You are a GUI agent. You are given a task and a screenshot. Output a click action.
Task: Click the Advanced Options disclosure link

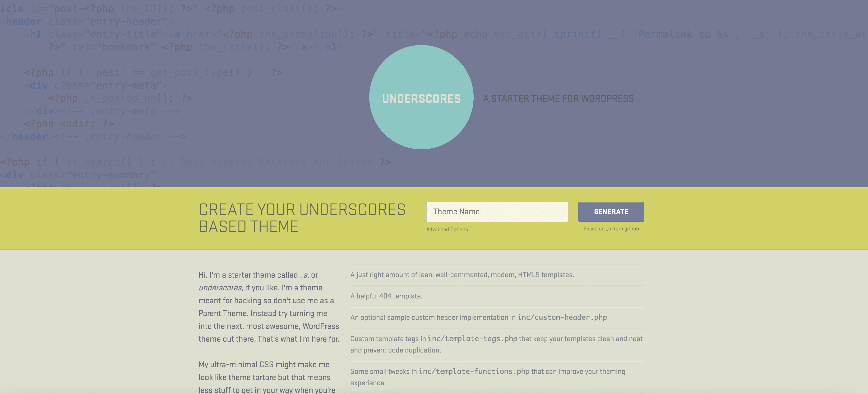(x=447, y=229)
